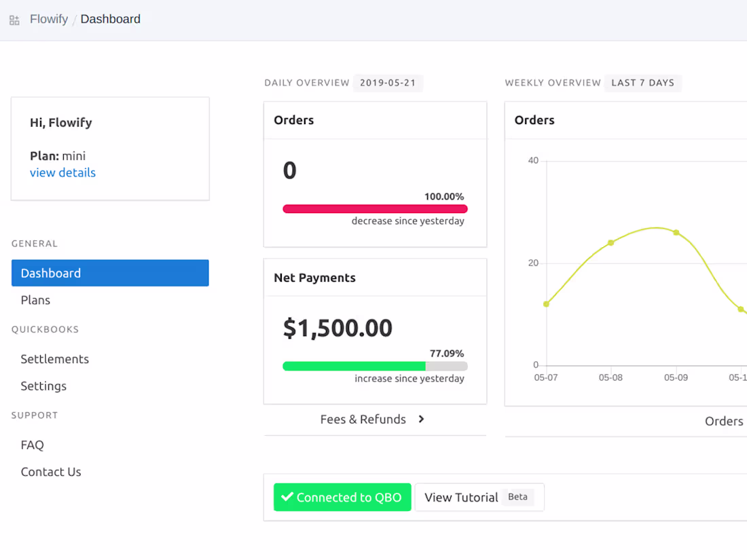The image size is (747, 560).
Task: Click the view details link for plan
Action: [x=62, y=172]
